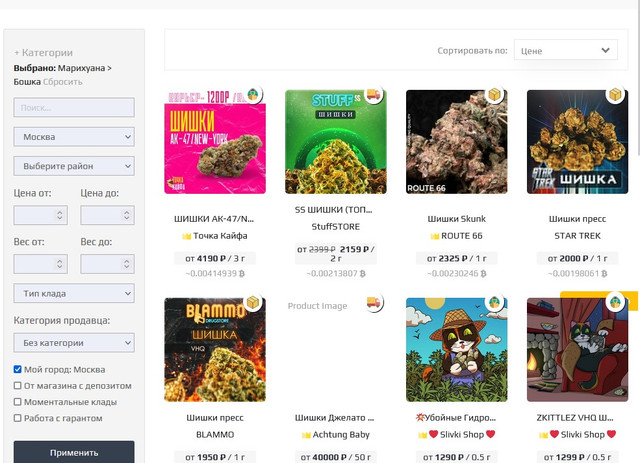Click the pink ШИШКИ AK-47 product image
The height and width of the screenshot is (463, 640).
click(x=215, y=142)
